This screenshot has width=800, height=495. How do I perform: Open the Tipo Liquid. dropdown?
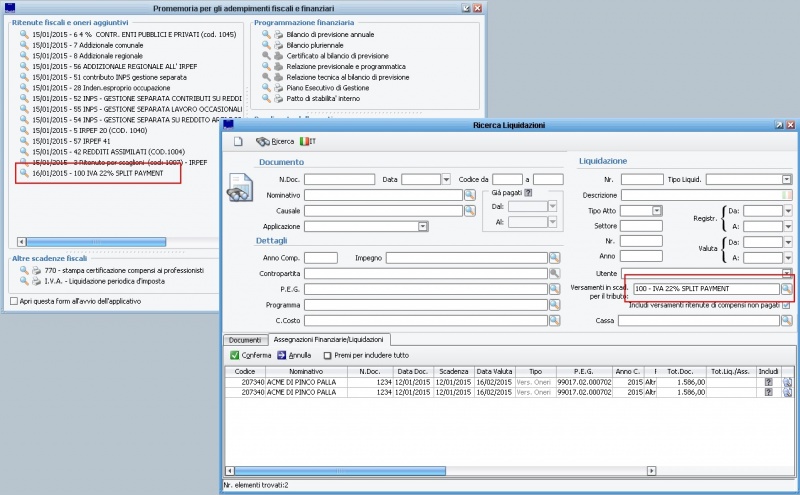(787, 179)
